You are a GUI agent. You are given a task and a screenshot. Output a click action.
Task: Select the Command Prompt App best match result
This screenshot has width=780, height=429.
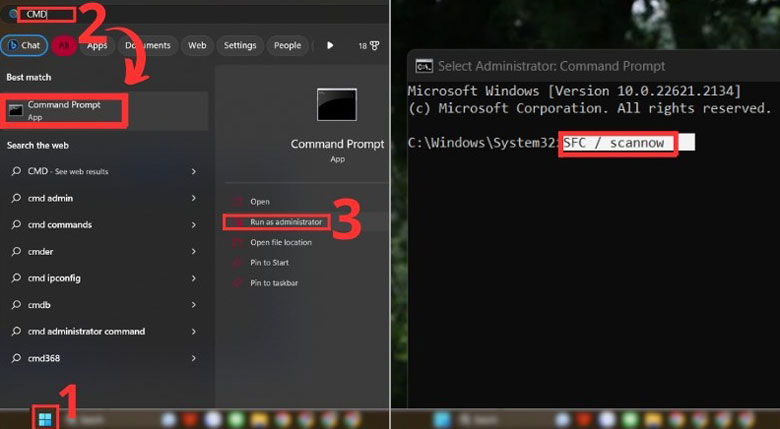tap(104, 110)
